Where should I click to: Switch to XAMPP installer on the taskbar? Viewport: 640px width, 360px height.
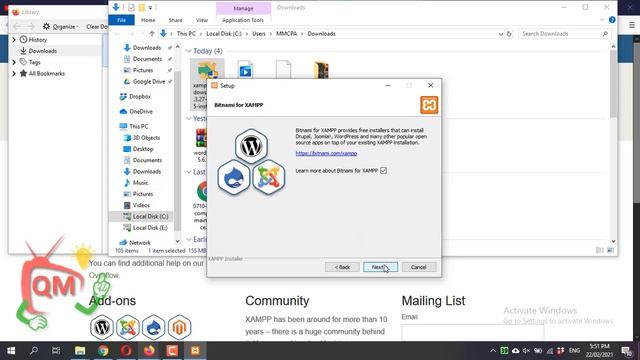tap(195, 350)
